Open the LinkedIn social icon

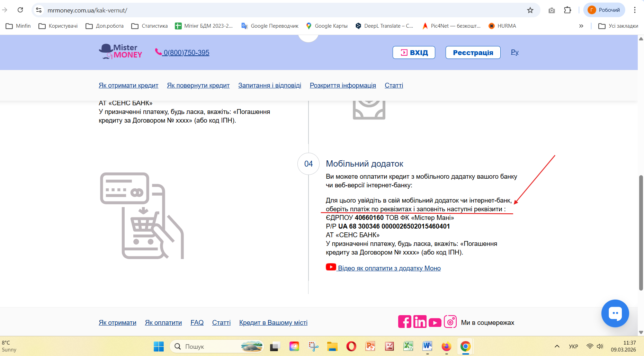coord(420,322)
